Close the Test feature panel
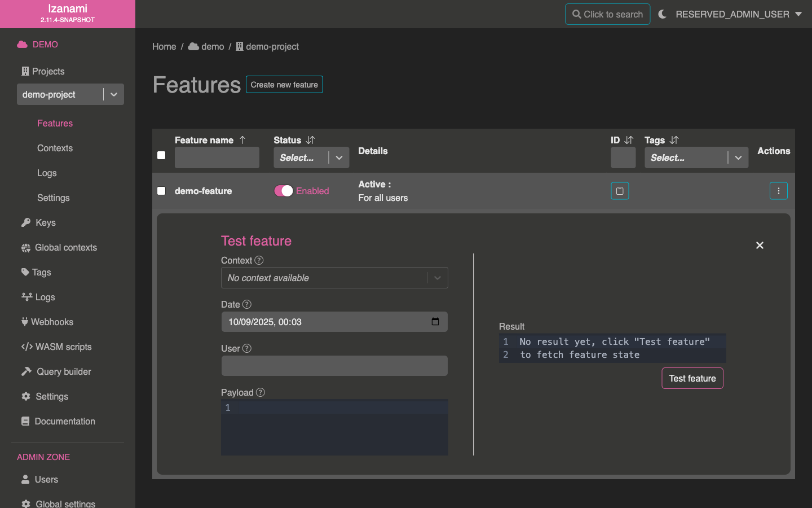Screen dimensions: 812x508 coord(760,245)
